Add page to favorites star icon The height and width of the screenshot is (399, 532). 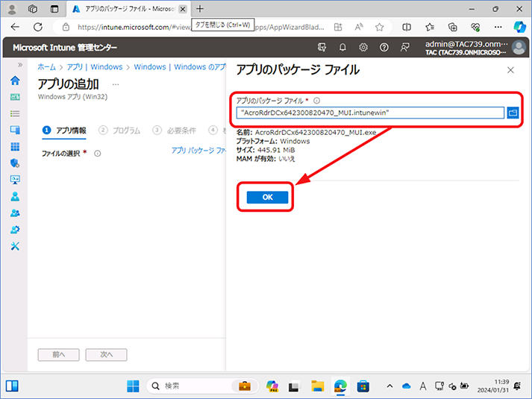[x=379, y=27]
